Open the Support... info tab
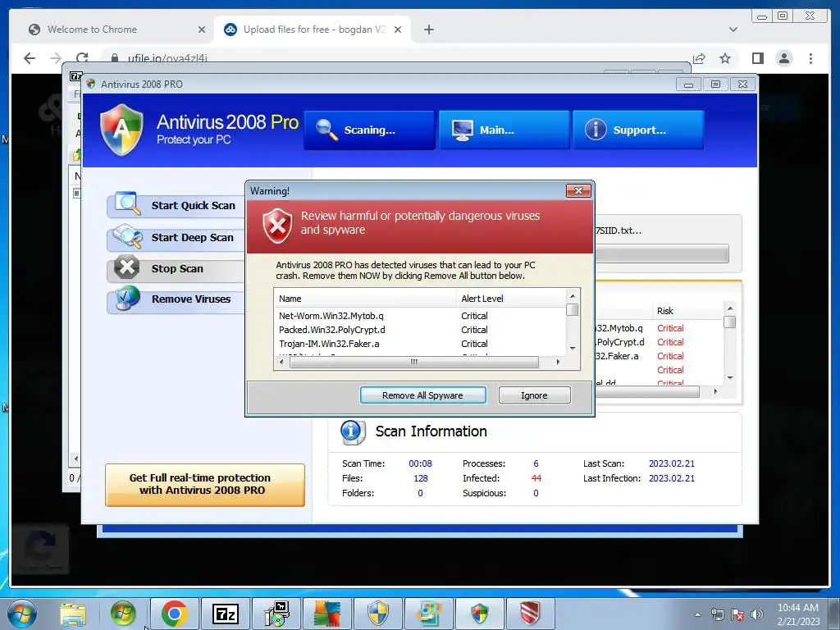The width and height of the screenshot is (840, 630). (638, 130)
